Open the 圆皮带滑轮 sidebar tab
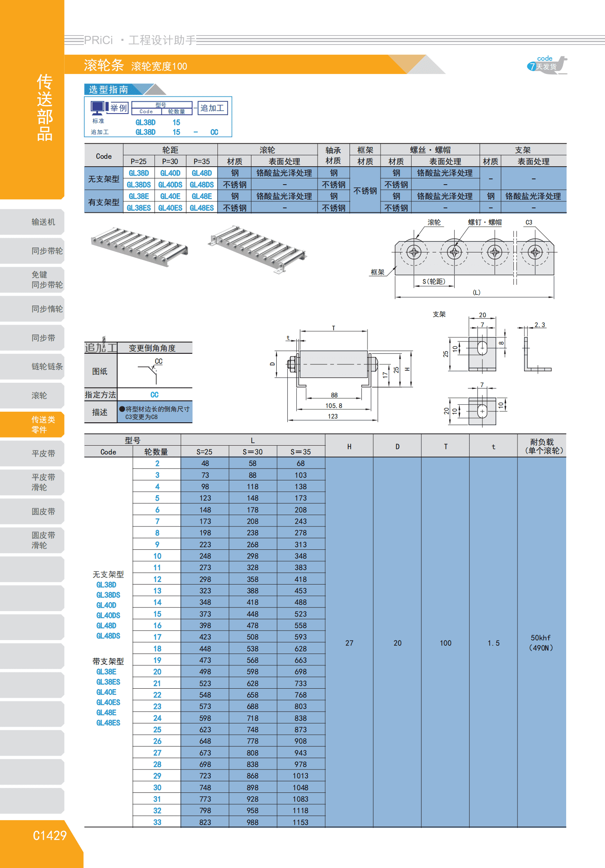 pos(32,540)
